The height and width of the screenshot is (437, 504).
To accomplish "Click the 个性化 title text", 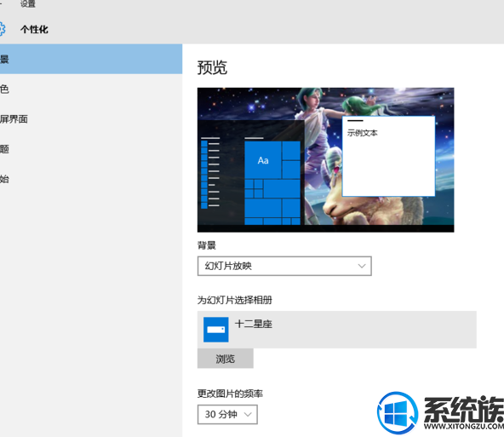I will (34, 30).
